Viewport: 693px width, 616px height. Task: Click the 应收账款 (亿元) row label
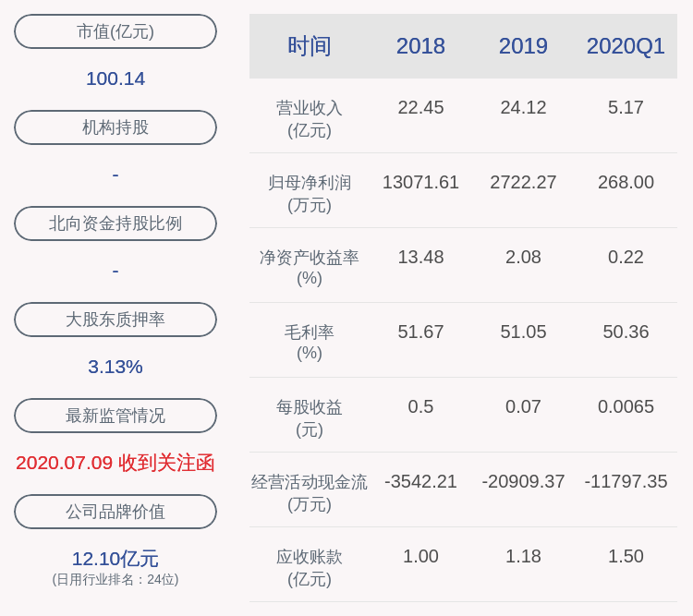coord(310,567)
